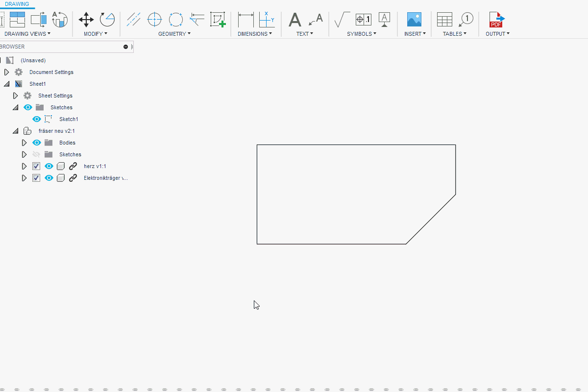The image size is (588, 392).
Task: Export the drawing as PDF
Action: tap(497, 20)
